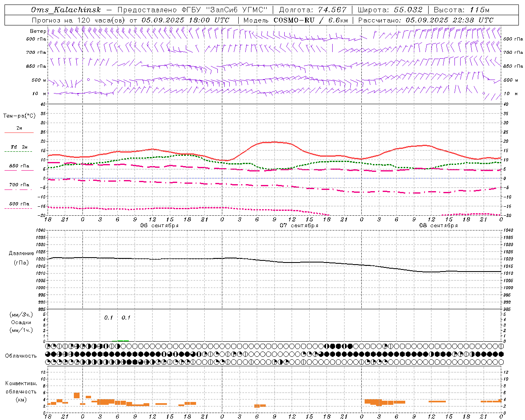Click the "(мм/1ч.)" precipitation unit label
The width and height of the screenshot is (525, 420).
[x=21, y=330]
